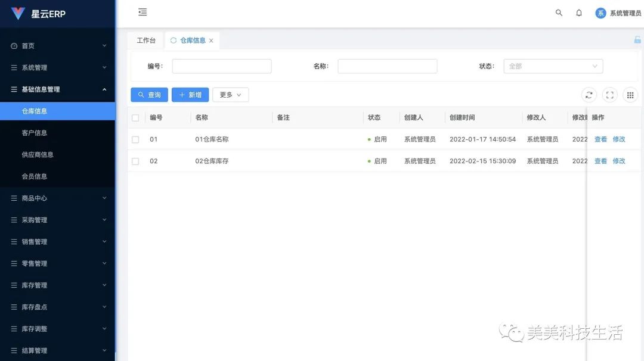This screenshot has height=361, width=644.
Task: Open the column settings grid icon
Action: (x=630, y=95)
